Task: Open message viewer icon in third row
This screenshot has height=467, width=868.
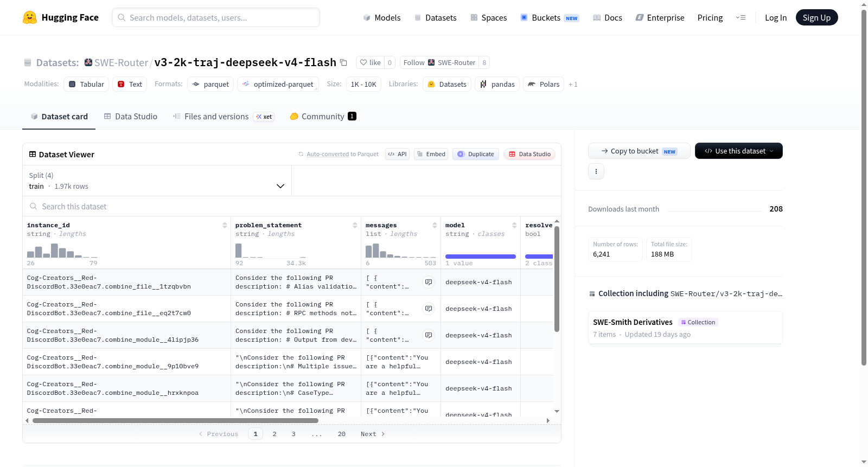Action: click(x=429, y=335)
